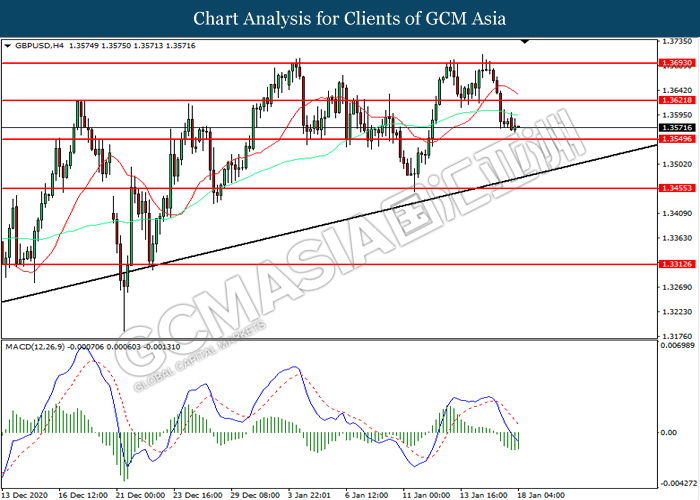The image size is (700, 500).
Task: Select the 1.33126 support price label
Action: click(677, 264)
